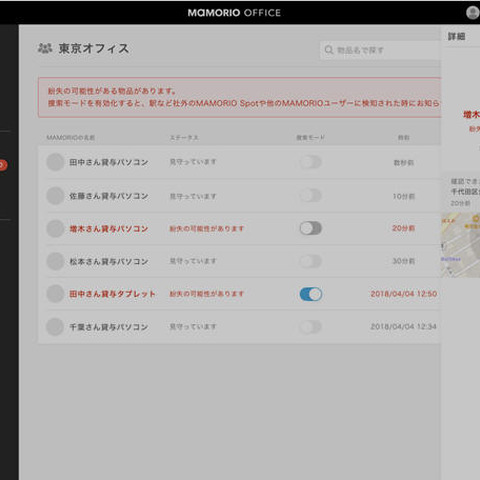Select avatar of 田中さん貸与パソコン row
Screen dimensions: 480x480
tap(55, 162)
